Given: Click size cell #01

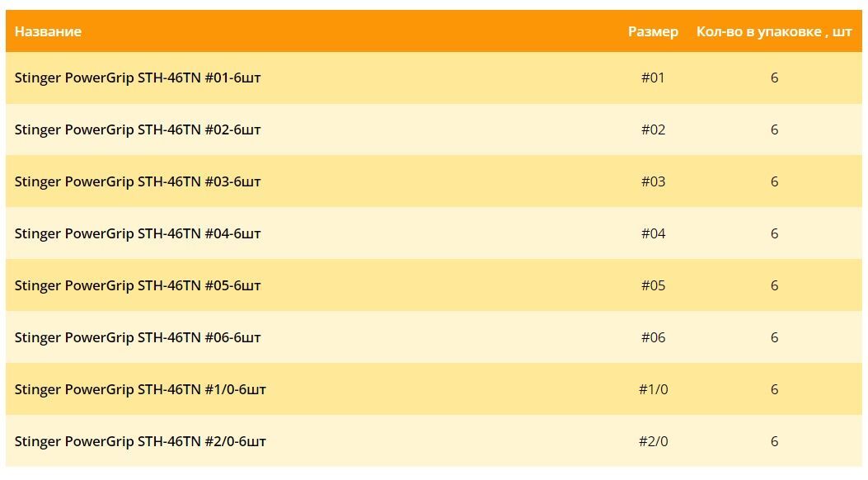Looking at the screenshot, I should pos(653,78).
